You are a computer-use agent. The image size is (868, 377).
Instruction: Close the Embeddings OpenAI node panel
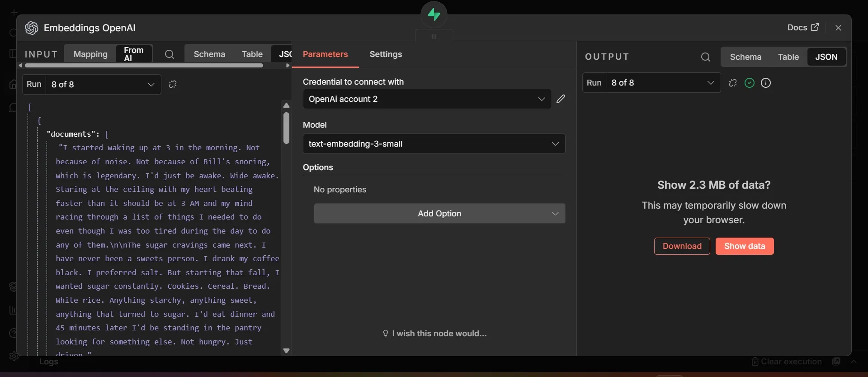[x=838, y=28]
